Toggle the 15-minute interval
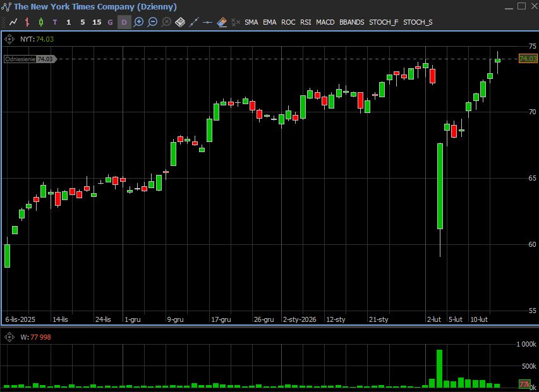Screen dimensions: 539x392 [x=97, y=22]
